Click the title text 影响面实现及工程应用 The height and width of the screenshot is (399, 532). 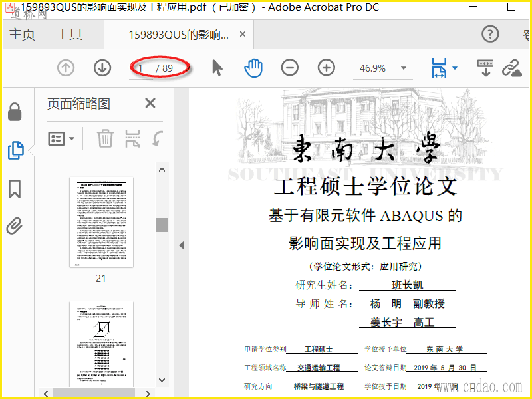pyautogui.click(x=365, y=243)
